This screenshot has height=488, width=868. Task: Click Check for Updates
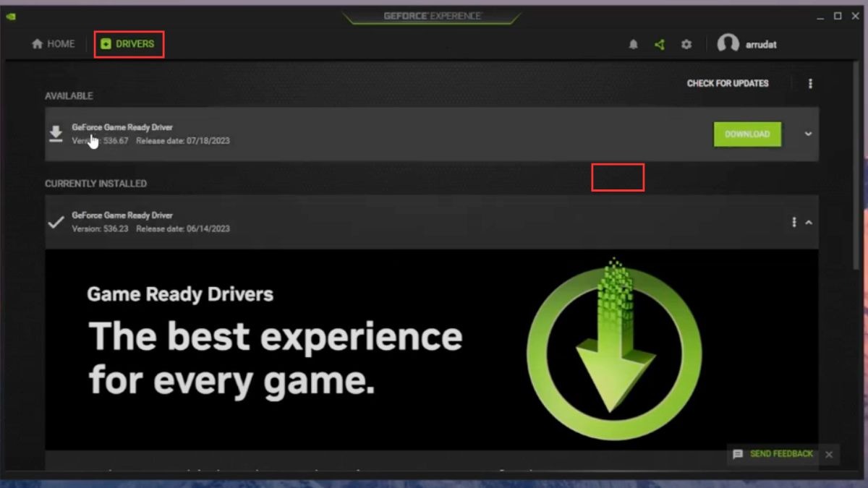point(728,83)
